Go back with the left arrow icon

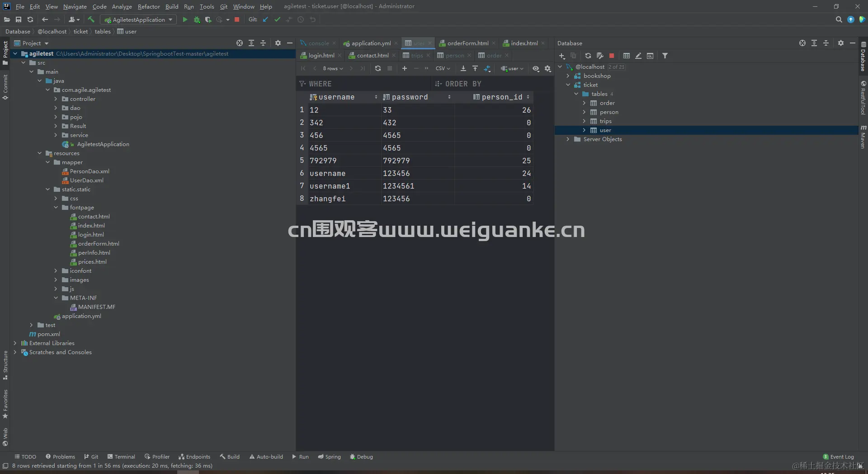[x=45, y=19]
